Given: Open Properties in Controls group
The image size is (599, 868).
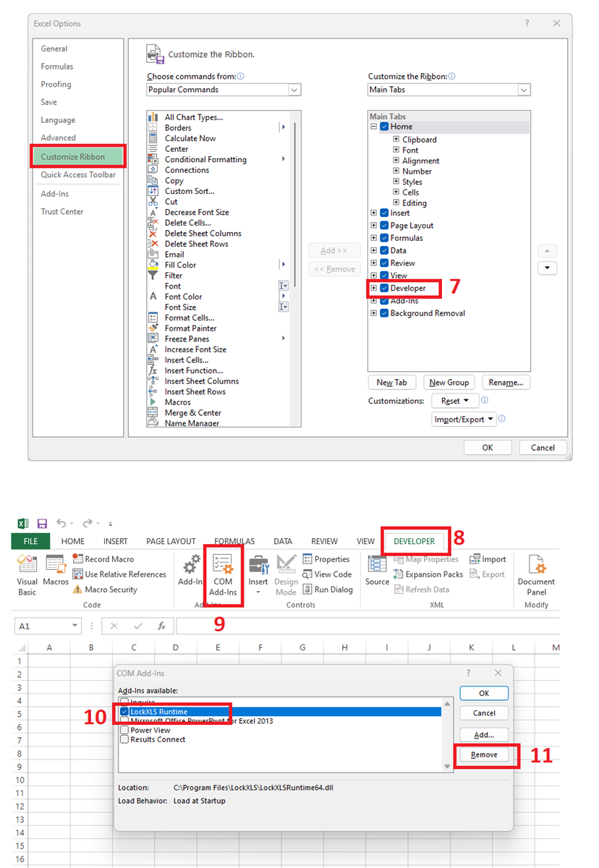Looking at the screenshot, I should (326, 559).
